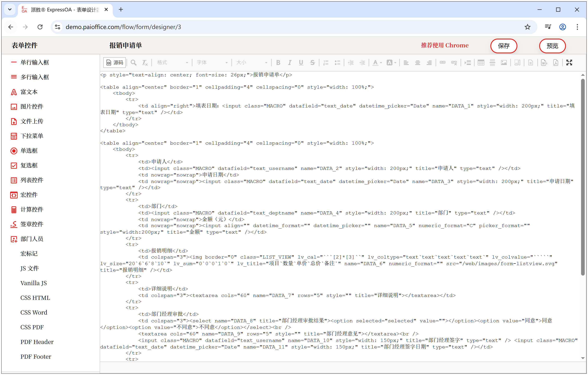
Task: Click the 保存 save button
Action: coord(503,46)
